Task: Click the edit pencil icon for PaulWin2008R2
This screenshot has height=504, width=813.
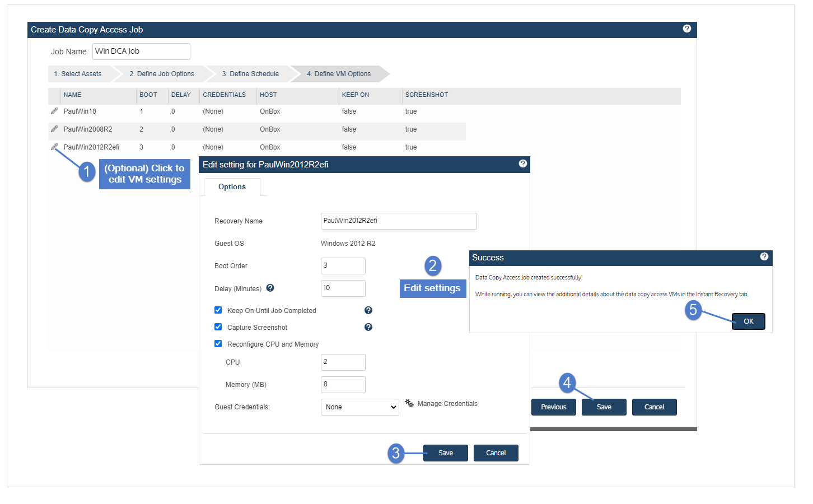Action: [x=54, y=129]
